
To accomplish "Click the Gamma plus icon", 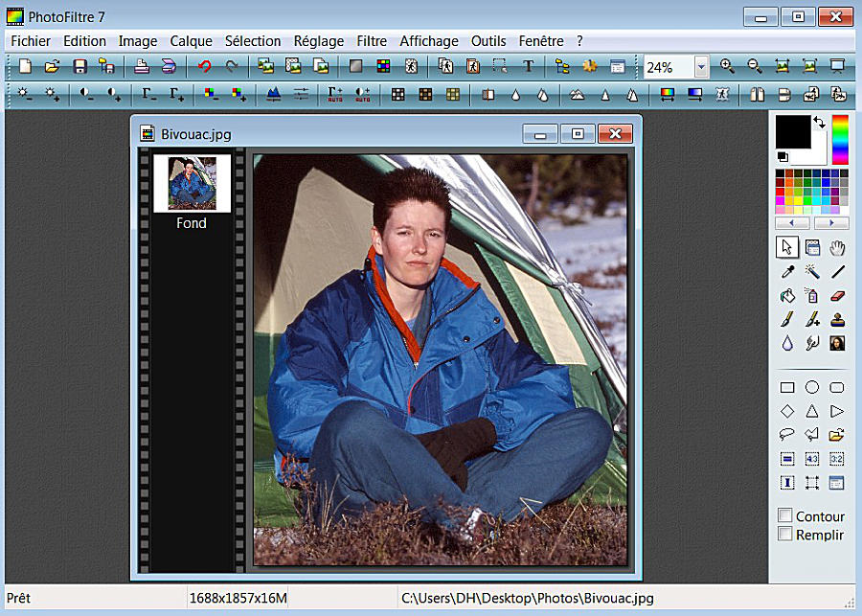I will (176, 94).
